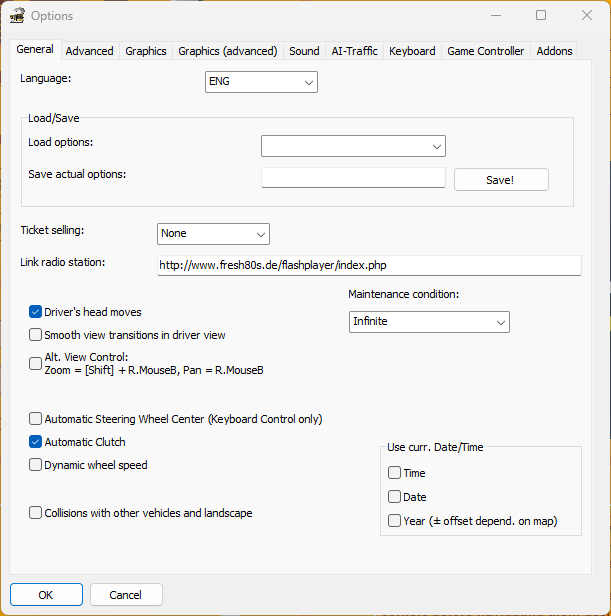Click the Cancel button
Viewport: 611px width, 616px height.
click(x=126, y=595)
